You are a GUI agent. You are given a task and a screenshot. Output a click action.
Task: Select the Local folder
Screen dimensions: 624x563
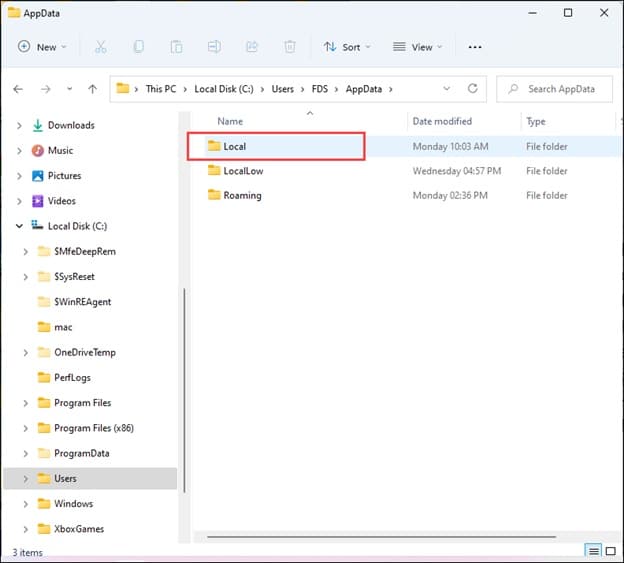point(235,146)
